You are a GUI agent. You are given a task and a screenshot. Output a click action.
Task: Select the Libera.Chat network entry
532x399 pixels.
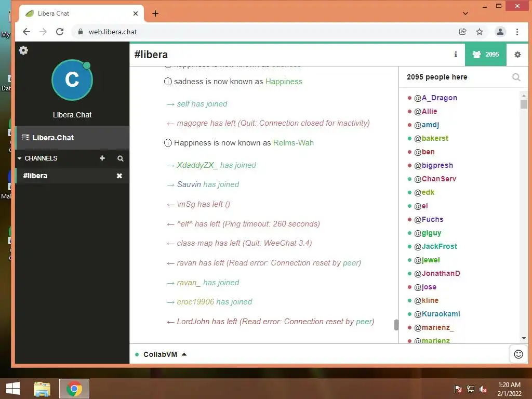pyautogui.click(x=72, y=138)
